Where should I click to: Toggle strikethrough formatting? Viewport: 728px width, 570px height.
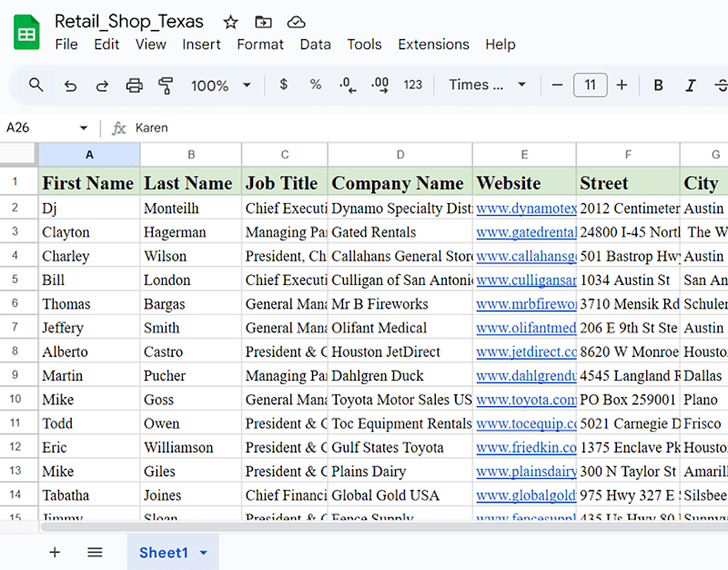tap(721, 85)
